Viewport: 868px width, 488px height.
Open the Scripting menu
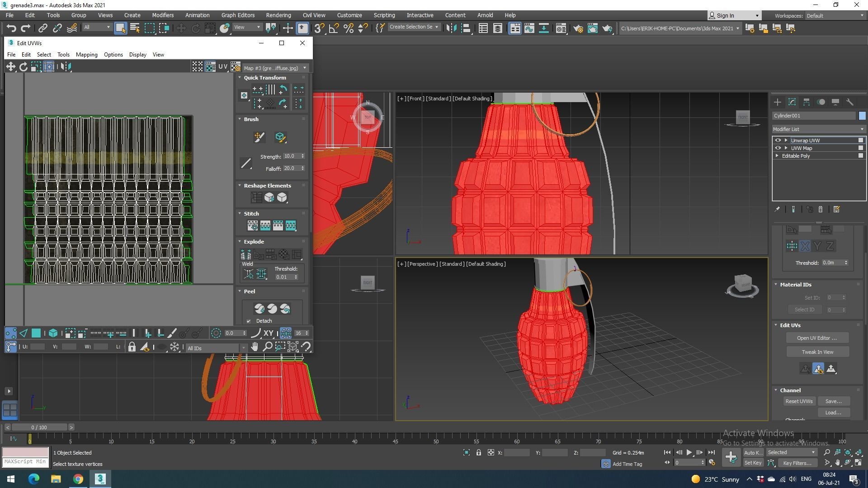[x=384, y=15]
